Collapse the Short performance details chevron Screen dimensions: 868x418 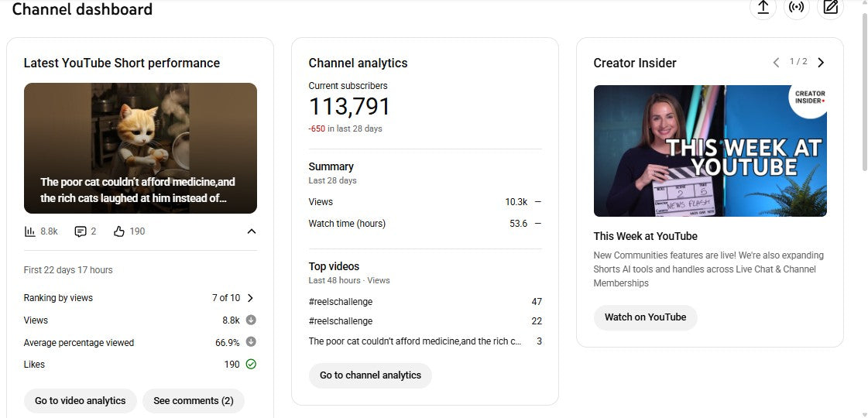251,231
